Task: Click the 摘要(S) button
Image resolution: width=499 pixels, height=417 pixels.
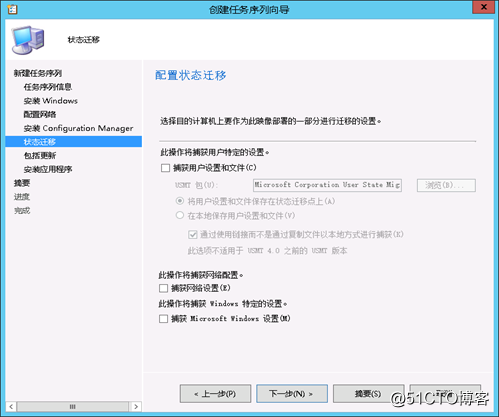Action: click(369, 394)
